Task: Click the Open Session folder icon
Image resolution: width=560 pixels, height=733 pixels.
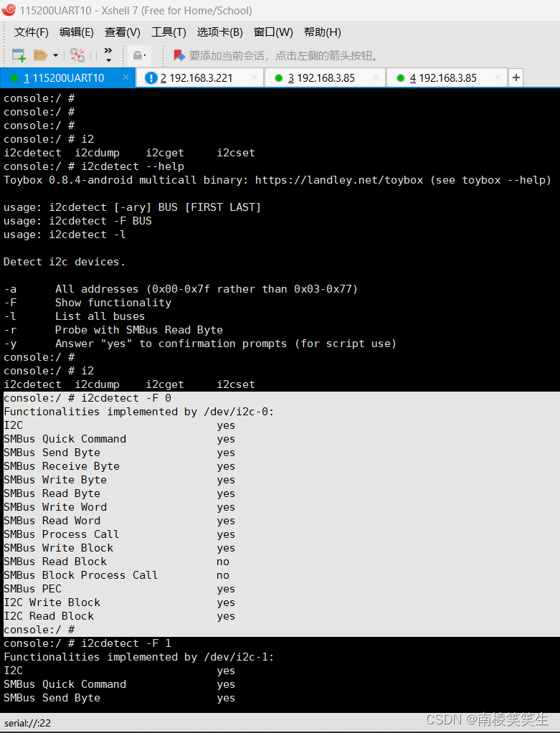Action: coord(41,55)
